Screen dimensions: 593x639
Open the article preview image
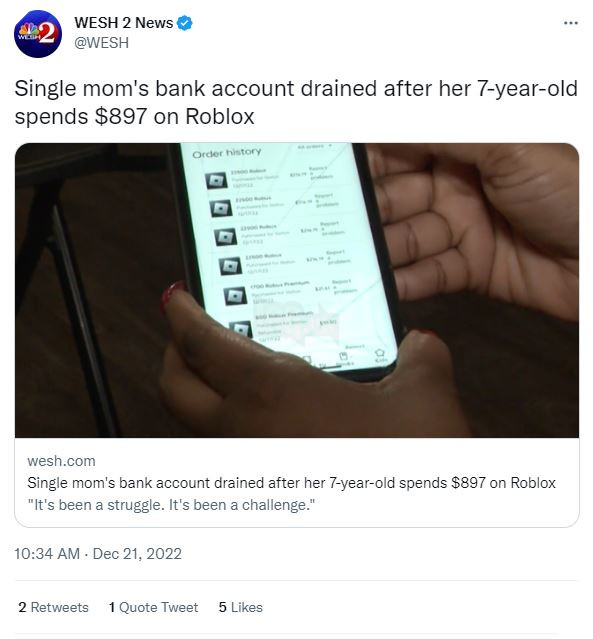297,290
